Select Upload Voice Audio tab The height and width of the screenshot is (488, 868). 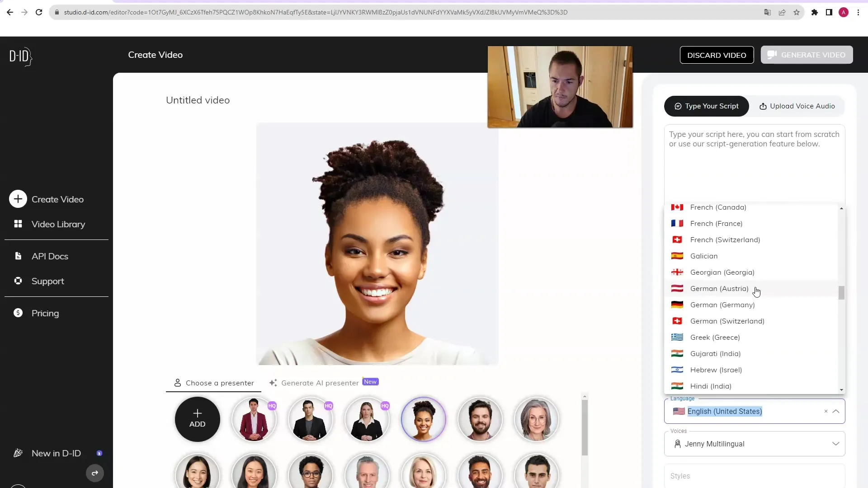pos(797,106)
